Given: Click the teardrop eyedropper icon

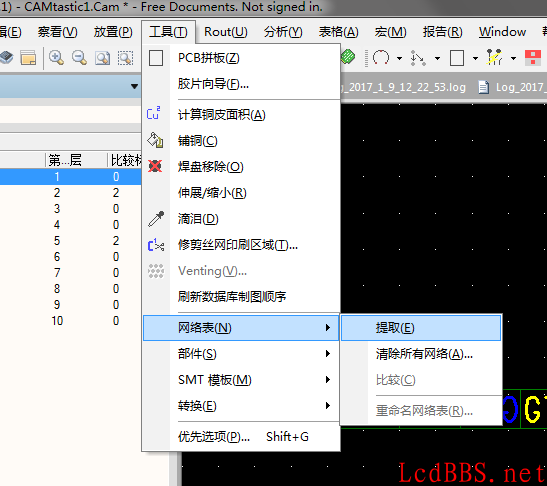Looking at the screenshot, I should tap(156, 219).
